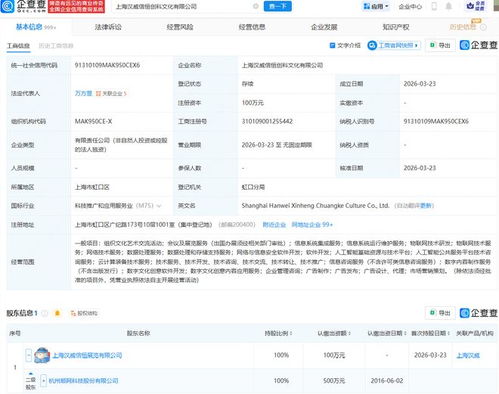Click the mobile phone icon in header
This screenshot has width=499, height=394.
point(434,6)
